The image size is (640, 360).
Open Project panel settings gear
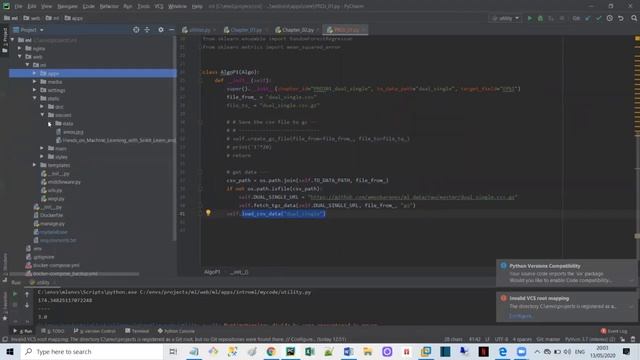coord(161,30)
